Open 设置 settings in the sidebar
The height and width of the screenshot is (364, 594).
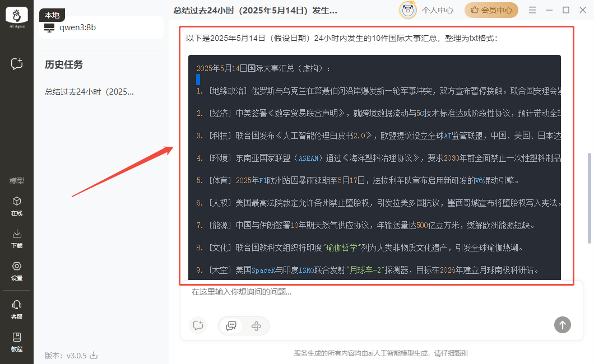point(17,270)
